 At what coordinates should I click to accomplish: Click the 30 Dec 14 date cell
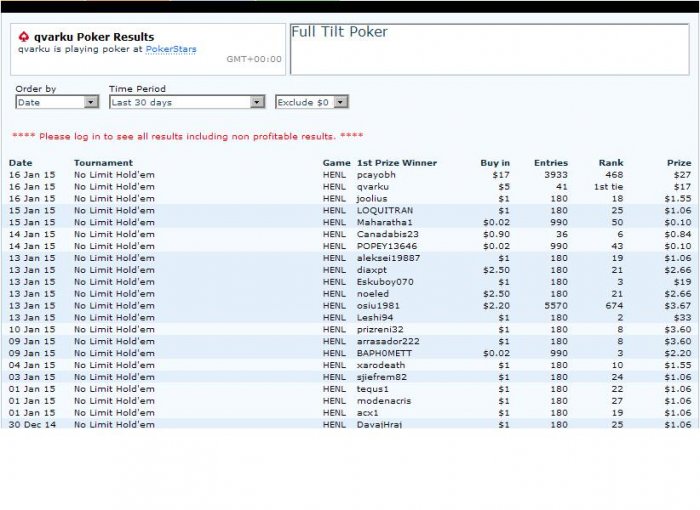pyautogui.click(x=32, y=425)
